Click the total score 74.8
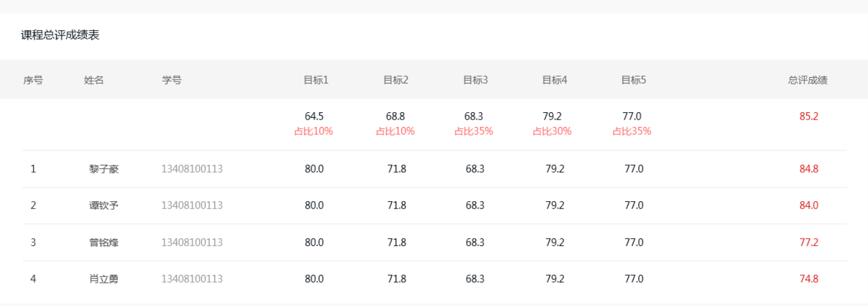868x306 pixels. tap(809, 279)
